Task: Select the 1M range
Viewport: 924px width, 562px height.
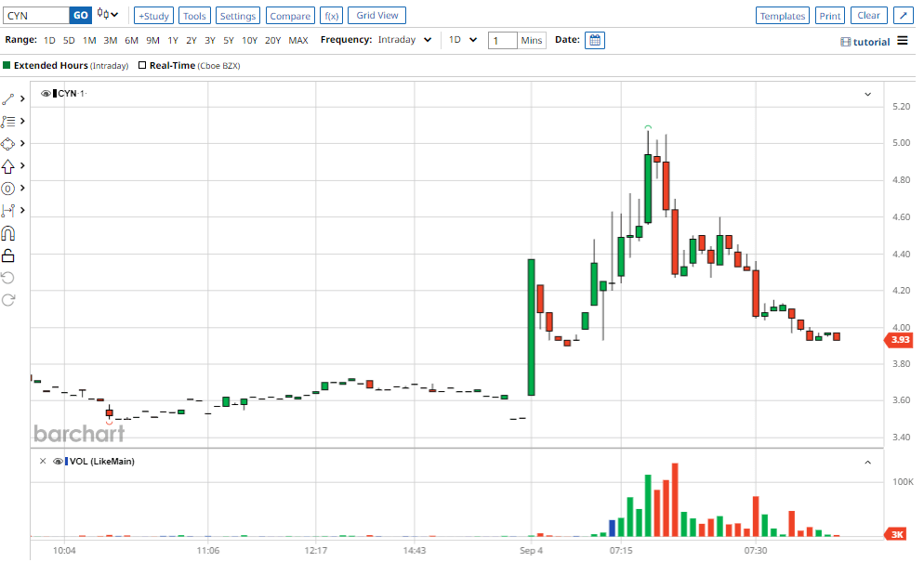Action: [x=89, y=41]
